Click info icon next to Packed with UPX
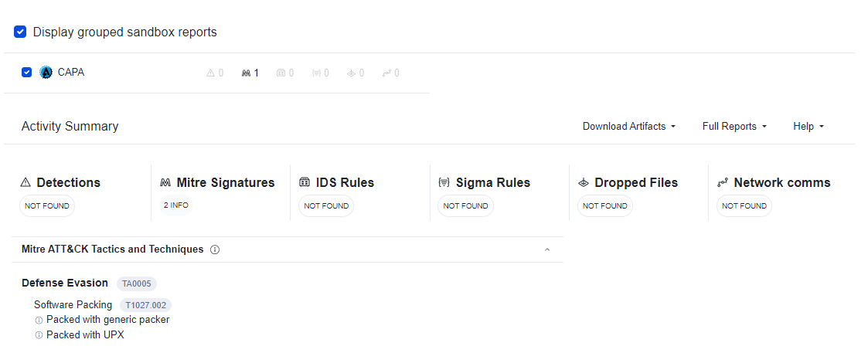This screenshot has height=353, width=868. tap(39, 335)
